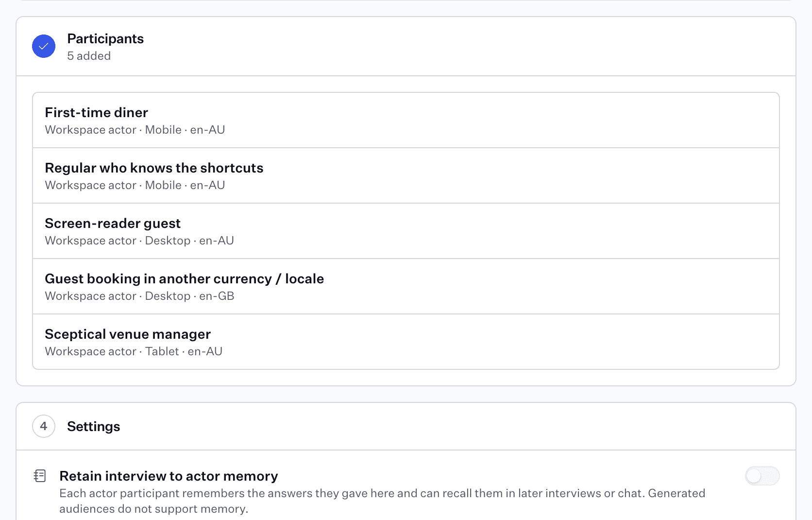This screenshot has width=812, height=520.
Task: Select Guest booking in another currency / locale
Action: (406, 286)
